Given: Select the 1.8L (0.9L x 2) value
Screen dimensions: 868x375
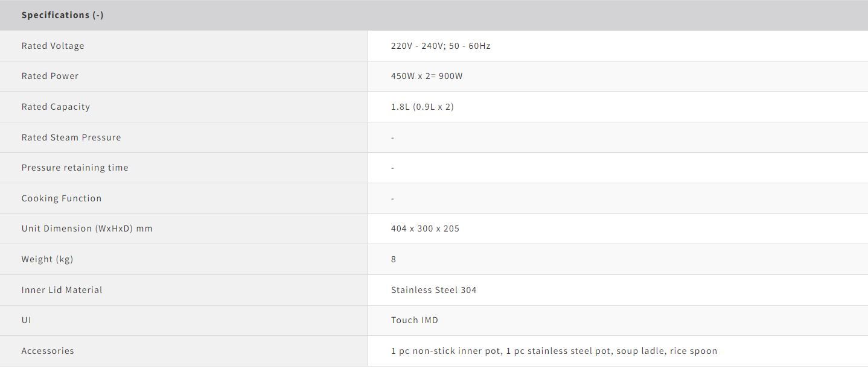Looking at the screenshot, I should tap(423, 107).
